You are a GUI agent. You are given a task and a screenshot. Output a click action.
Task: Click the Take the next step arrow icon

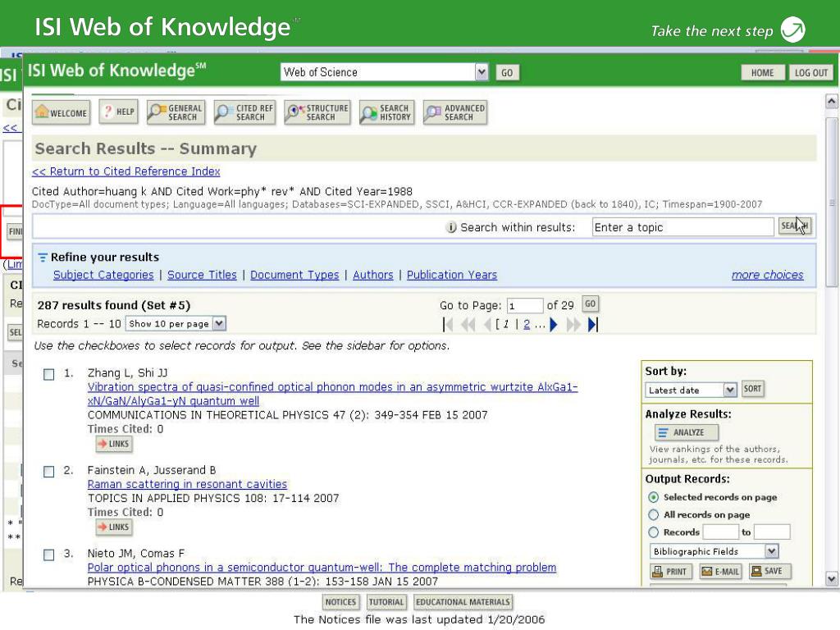pyautogui.click(x=793, y=30)
